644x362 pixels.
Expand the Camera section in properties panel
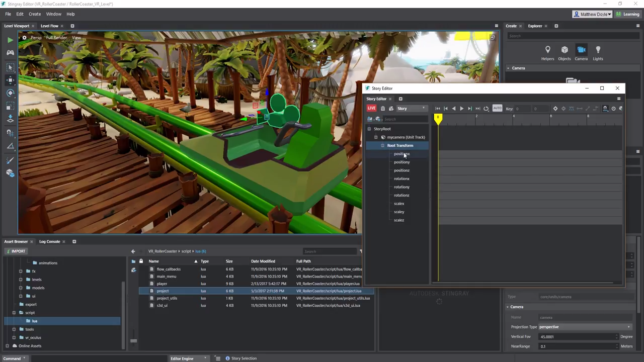508,307
